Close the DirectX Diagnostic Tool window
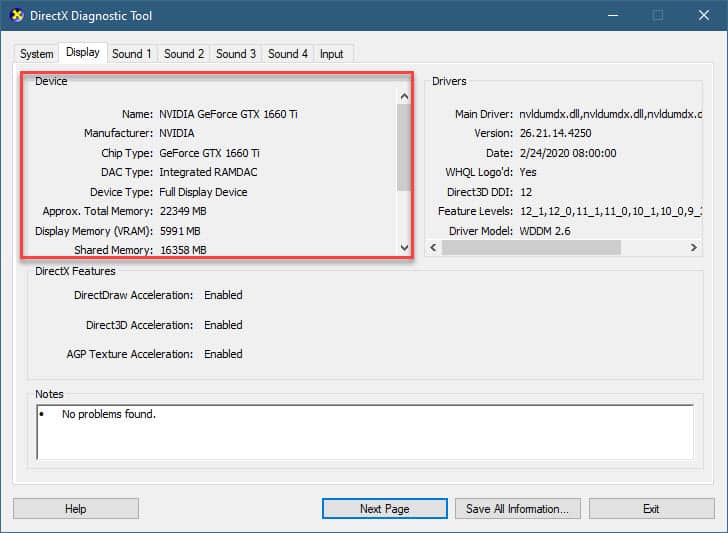Screen dimensions: 728x533 [703, 15]
